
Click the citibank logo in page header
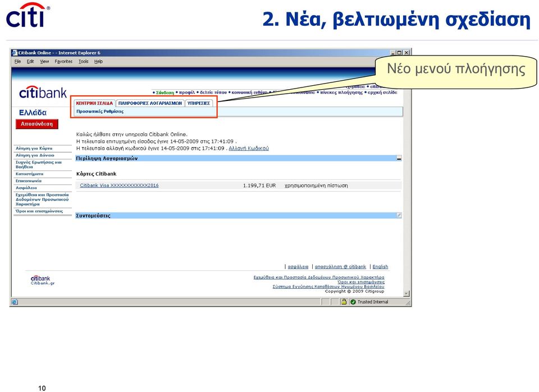click(43, 93)
